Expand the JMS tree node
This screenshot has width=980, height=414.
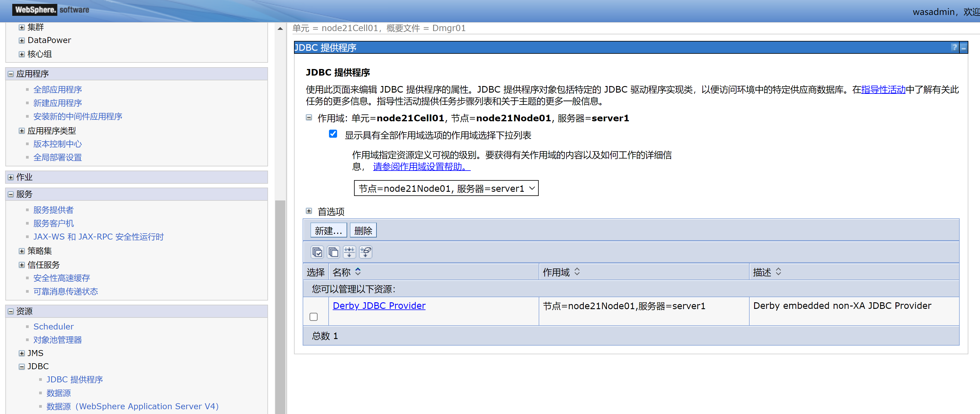[22, 353]
